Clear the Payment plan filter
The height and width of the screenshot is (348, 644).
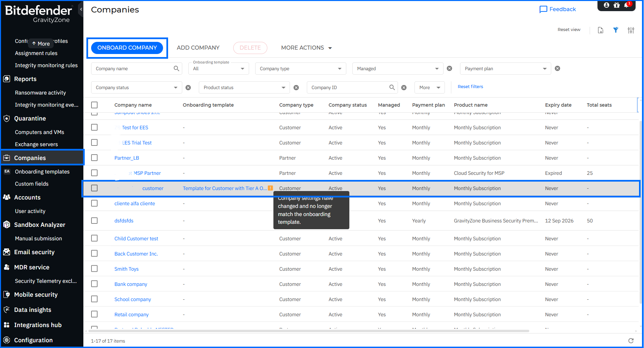558,69
